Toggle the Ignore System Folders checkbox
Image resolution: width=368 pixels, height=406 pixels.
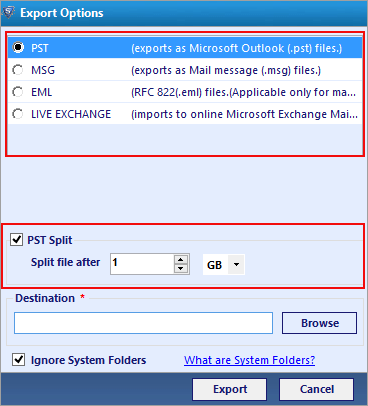pyautogui.click(x=19, y=360)
